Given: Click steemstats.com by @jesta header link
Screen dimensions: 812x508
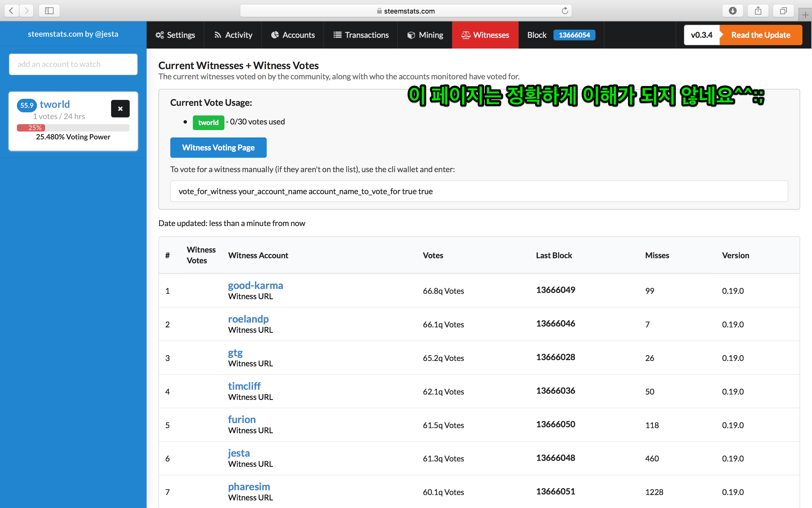Looking at the screenshot, I should [73, 34].
